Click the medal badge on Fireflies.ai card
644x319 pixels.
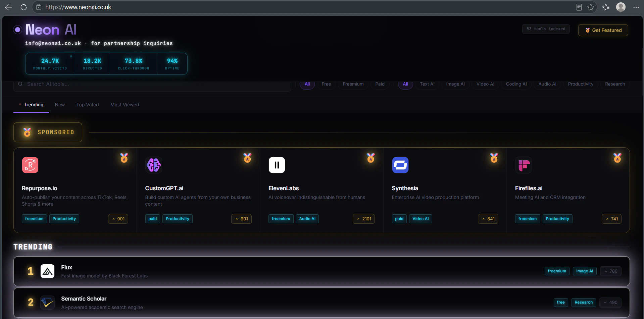617,158
